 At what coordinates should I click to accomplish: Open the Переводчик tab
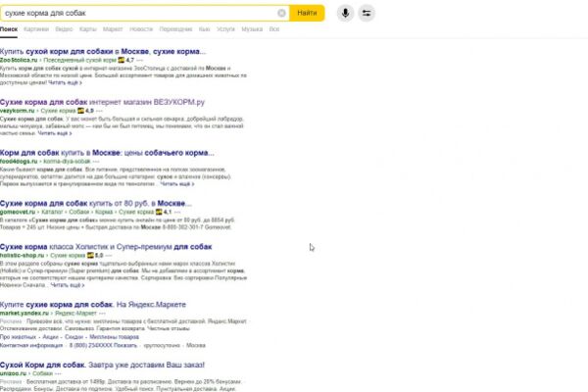click(175, 29)
